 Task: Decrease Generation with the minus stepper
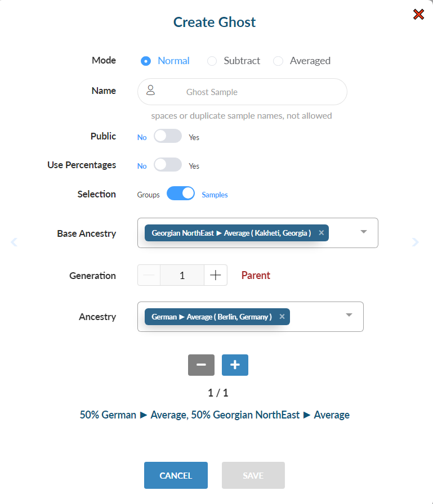(149, 275)
